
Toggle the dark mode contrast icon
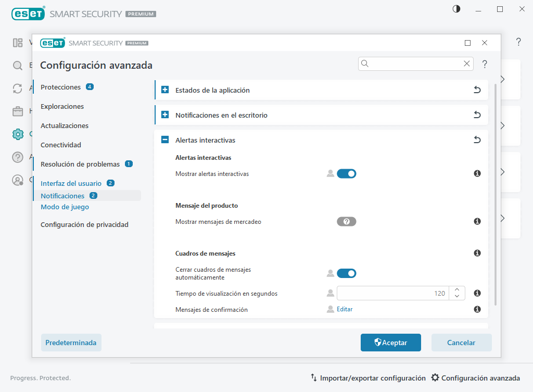pyautogui.click(x=456, y=9)
